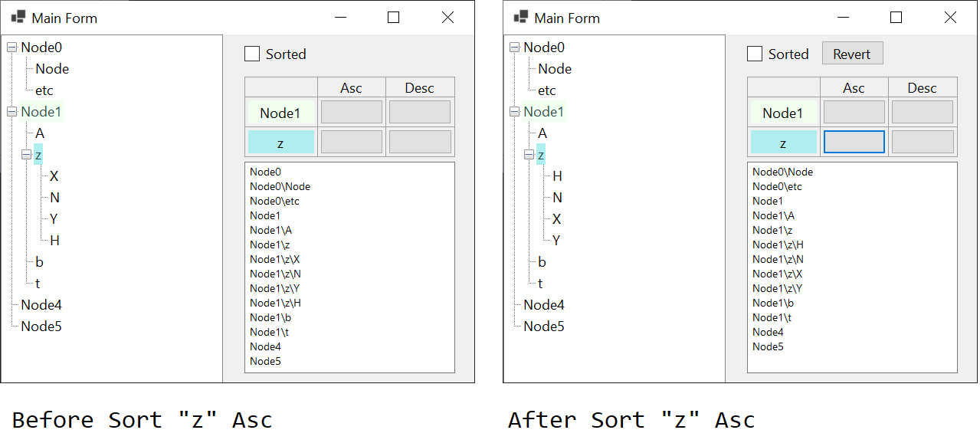Select the cyan z label in the right window grid
This screenshot has width=980, height=443.
click(783, 143)
